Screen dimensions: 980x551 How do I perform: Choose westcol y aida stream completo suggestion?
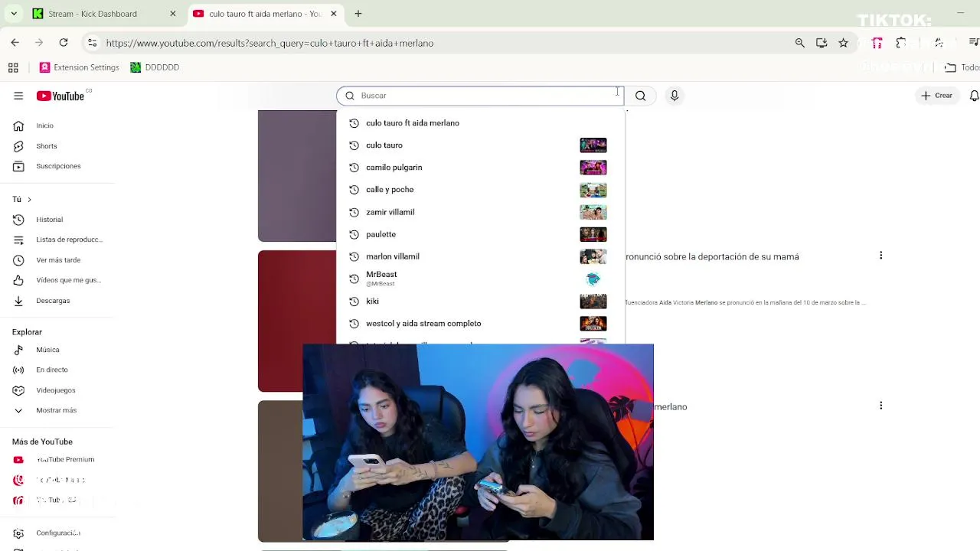coord(480,324)
